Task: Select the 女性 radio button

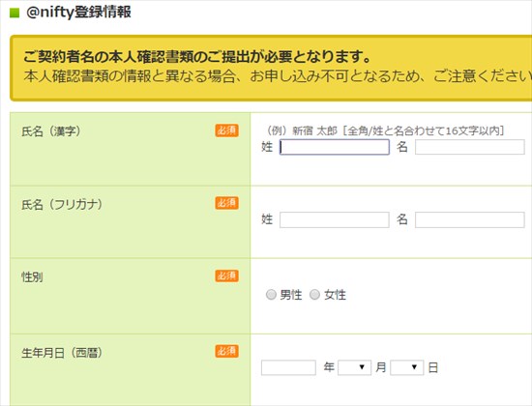Action: 314,295
